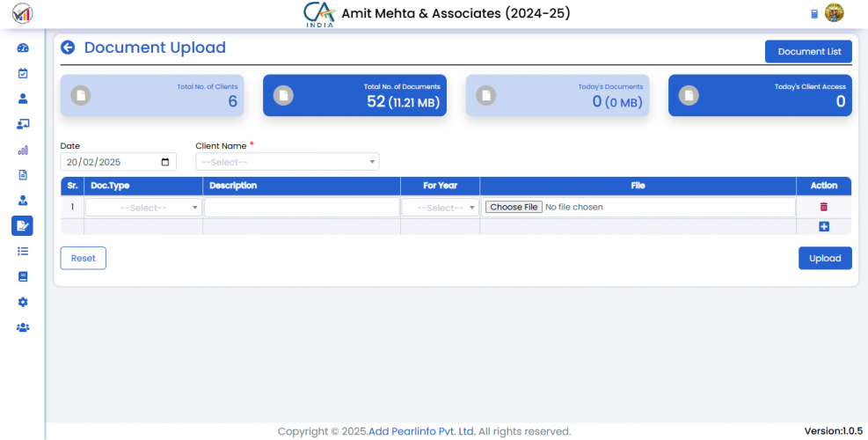
Task: Click the Sr. column header
Action: point(72,186)
